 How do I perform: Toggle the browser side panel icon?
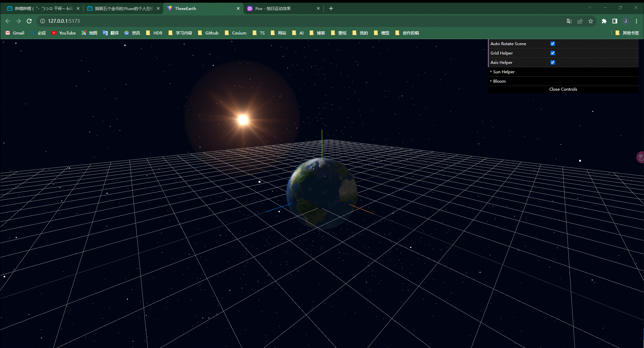pos(615,21)
